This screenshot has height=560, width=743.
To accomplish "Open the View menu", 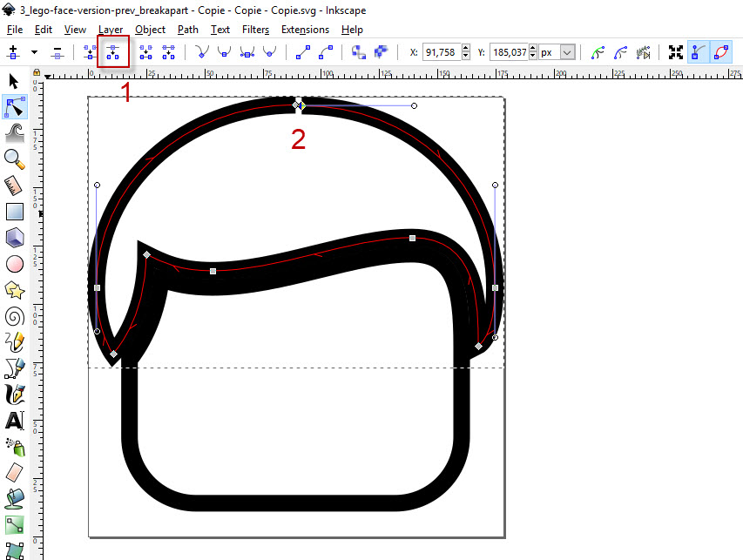I will (75, 30).
